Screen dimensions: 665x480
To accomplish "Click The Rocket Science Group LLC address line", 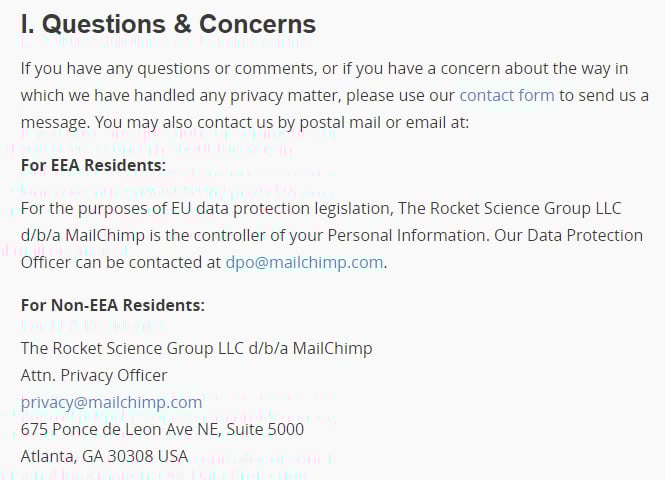I will 196,348.
